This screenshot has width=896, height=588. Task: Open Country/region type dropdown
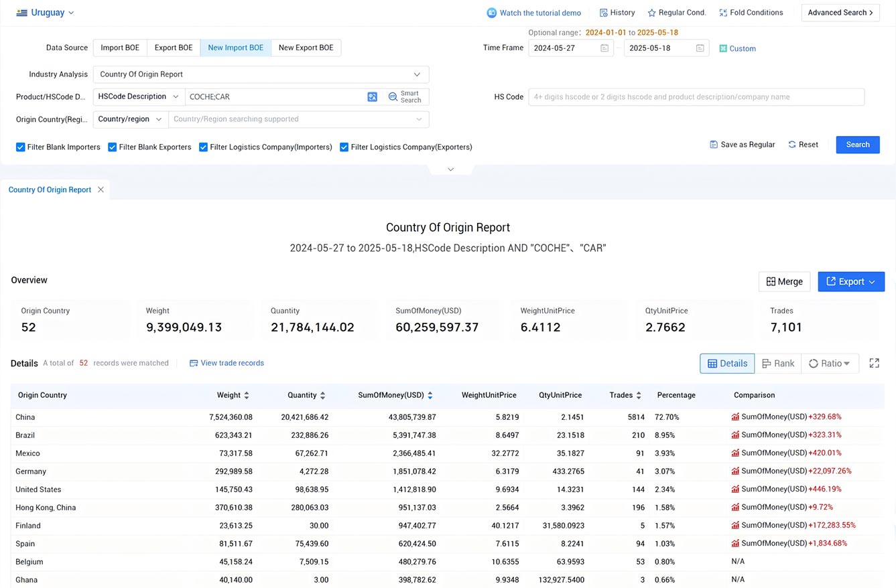coord(131,119)
